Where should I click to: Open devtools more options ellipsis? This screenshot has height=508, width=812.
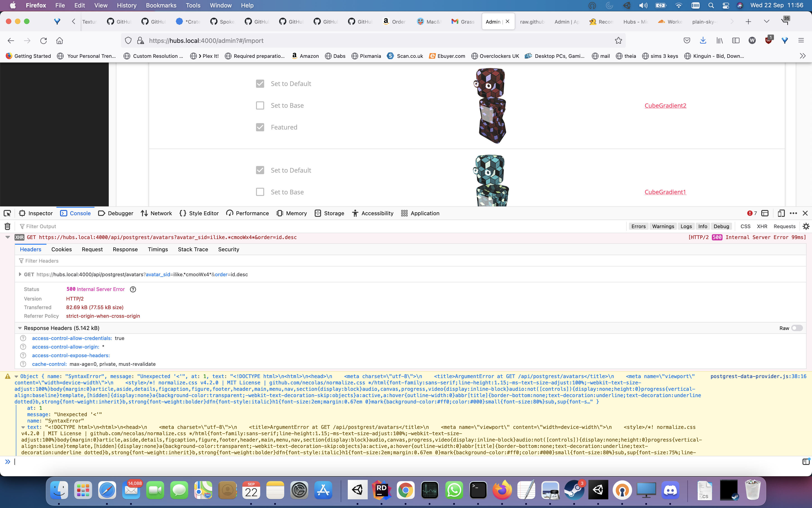pyautogui.click(x=793, y=213)
